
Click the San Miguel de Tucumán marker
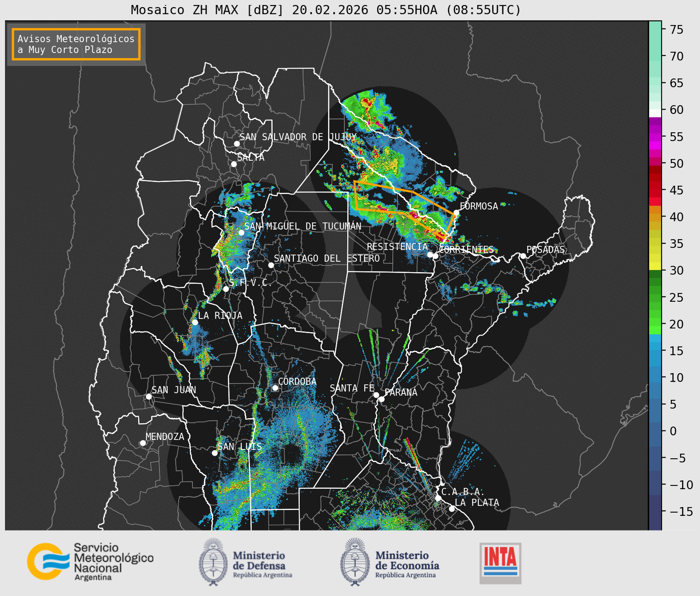tap(241, 232)
